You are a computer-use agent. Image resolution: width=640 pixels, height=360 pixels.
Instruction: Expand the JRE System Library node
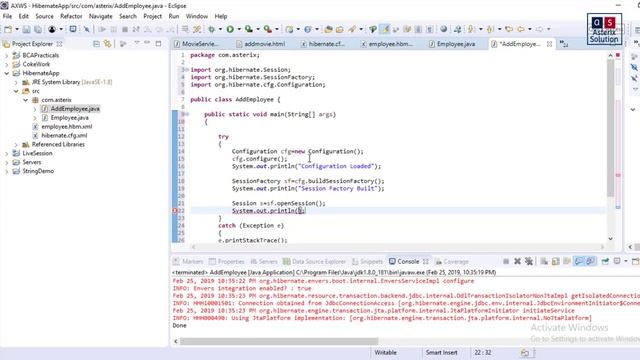pyautogui.click(x=16, y=82)
